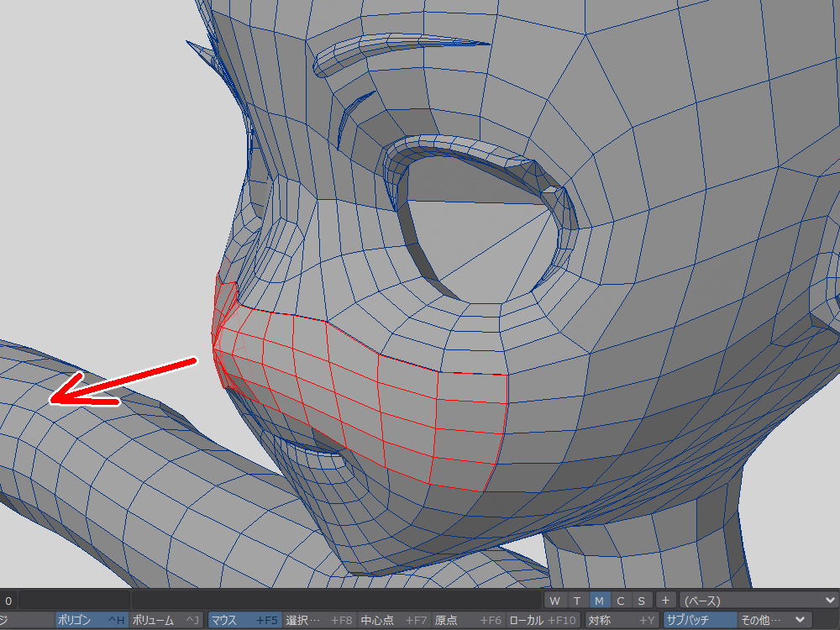This screenshot has height=630, width=840.
Task: Enable マウス action center mode
Action: point(242,620)
